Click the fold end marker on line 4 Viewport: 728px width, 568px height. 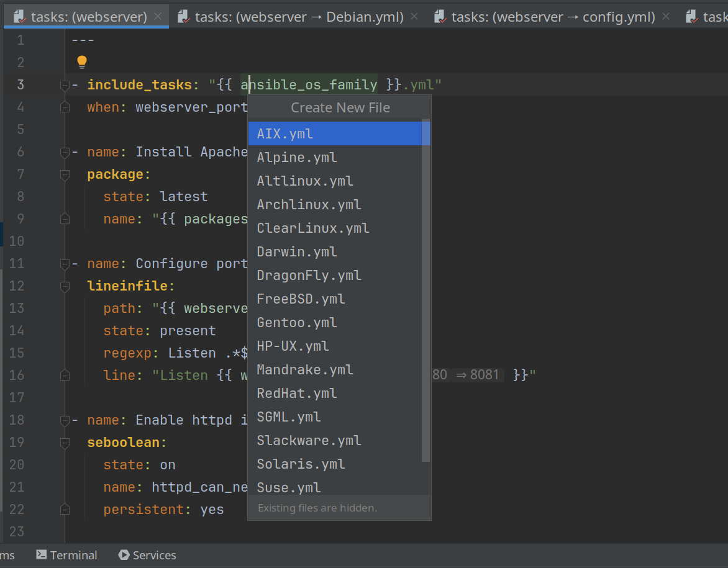(65, 107)
